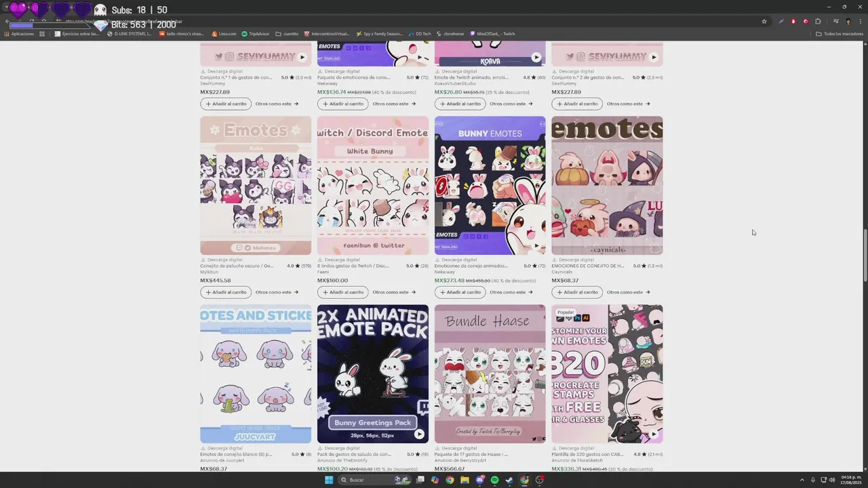The width and height of the screenshot is (868, 488).
Task: Click price MX$566.67 under Bundle Haase
Action: tap(450, 469)
